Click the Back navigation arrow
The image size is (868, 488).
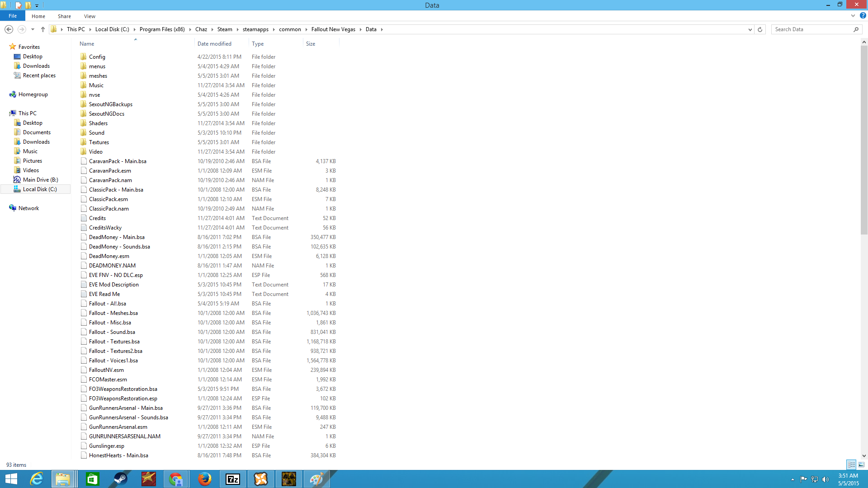pyautogui.click(x=9, y=29)
